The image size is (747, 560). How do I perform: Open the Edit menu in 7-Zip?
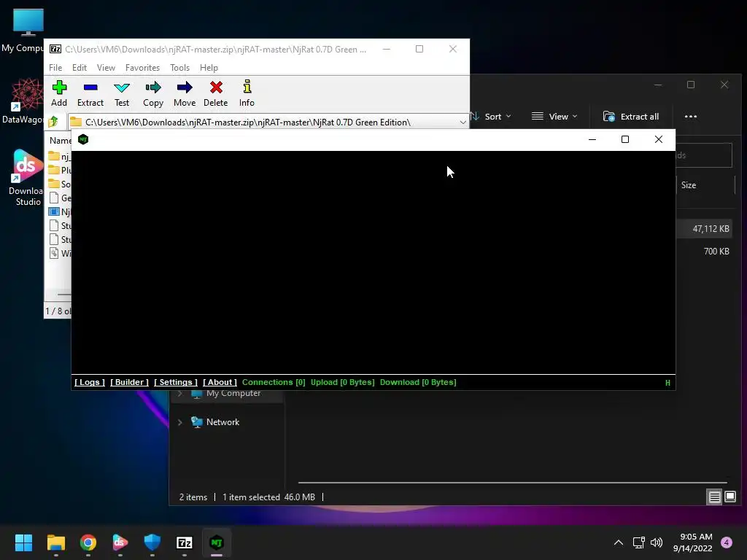pyautogui.click(x=80, y=68)
